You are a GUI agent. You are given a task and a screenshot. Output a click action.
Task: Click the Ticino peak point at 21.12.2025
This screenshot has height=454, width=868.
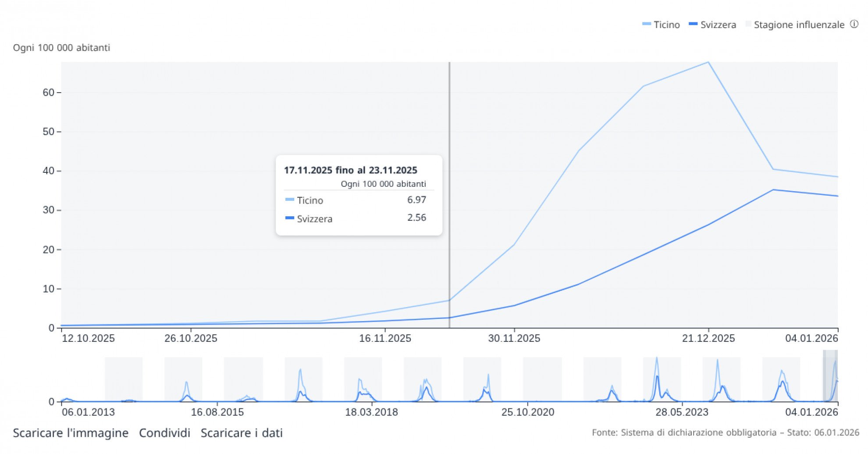(708, 62)
